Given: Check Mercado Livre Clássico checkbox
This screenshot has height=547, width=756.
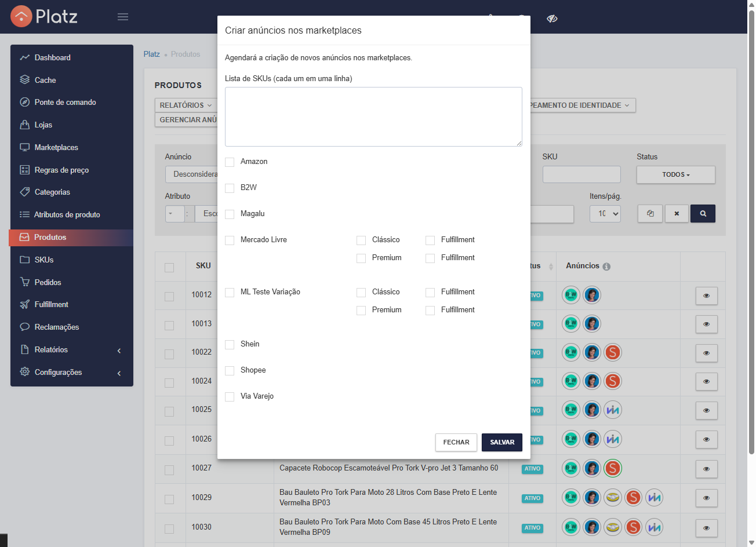Looking at the screenshot, I should [x=361, y=240].
